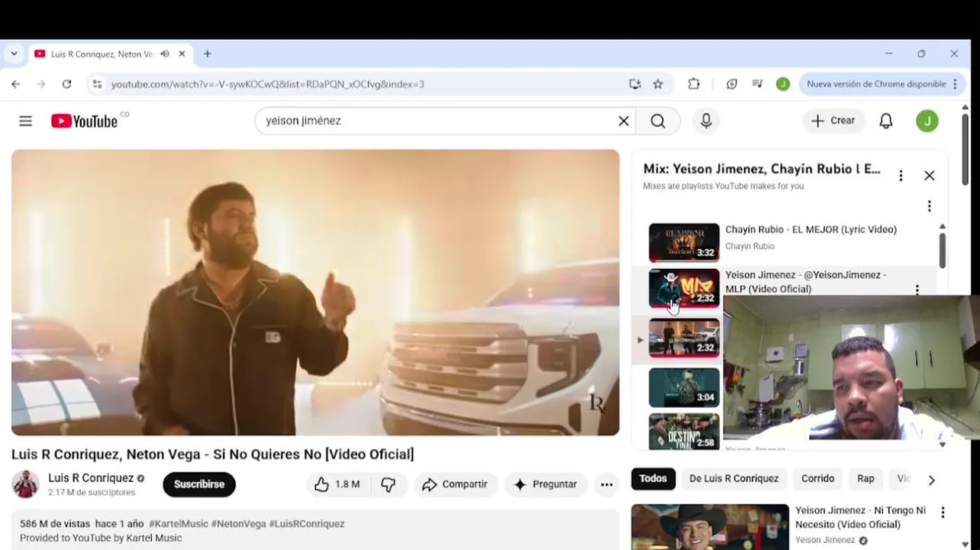
Task: Play the Destino Final 2:58 playlist thumbnail
Action: (x=684, y=432)
